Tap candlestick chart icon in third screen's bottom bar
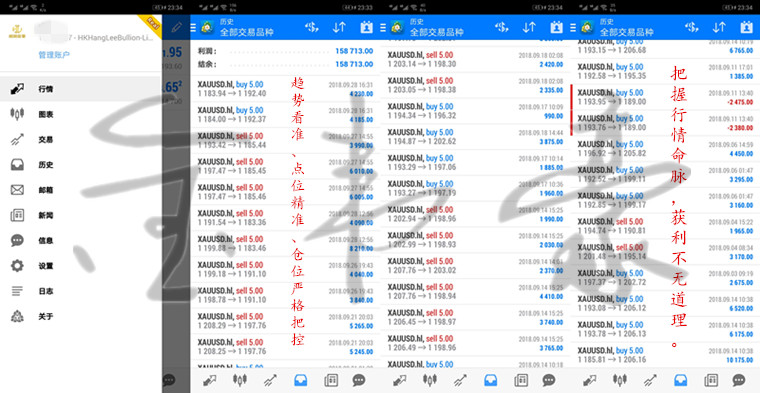760x393 pixels. pos(429,380)
